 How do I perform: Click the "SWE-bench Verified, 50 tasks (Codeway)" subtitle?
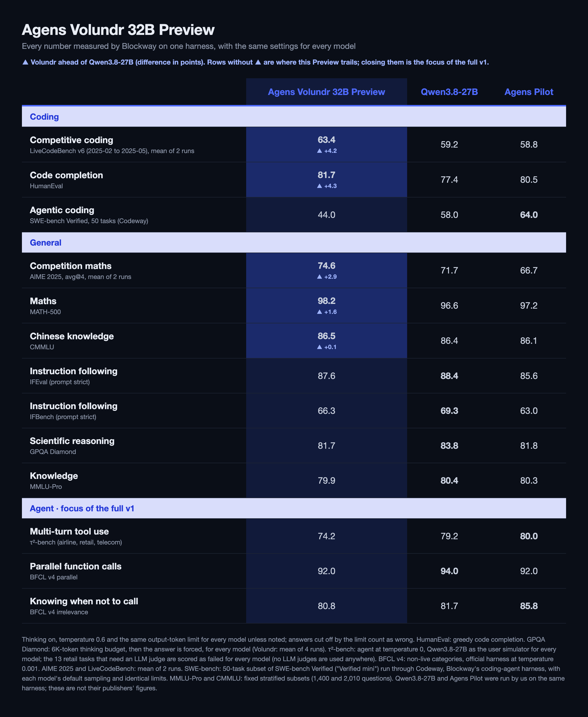89,221
